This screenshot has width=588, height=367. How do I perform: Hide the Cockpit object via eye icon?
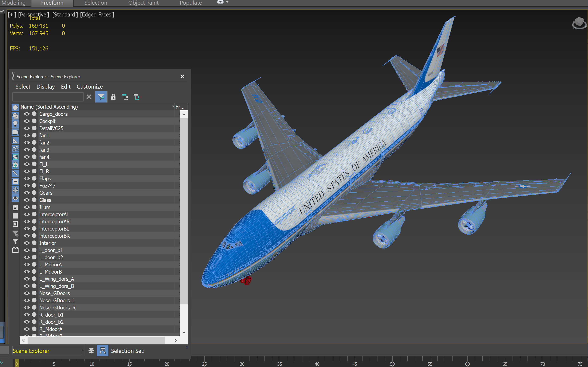pos(26,121)
